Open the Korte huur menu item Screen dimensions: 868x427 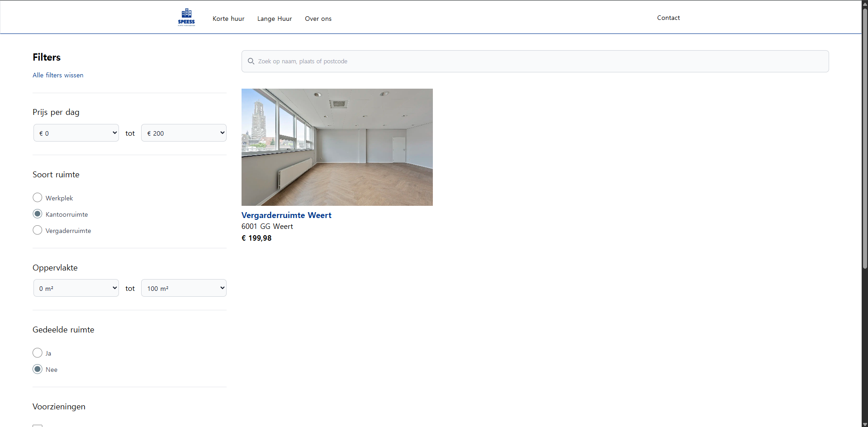228,19
